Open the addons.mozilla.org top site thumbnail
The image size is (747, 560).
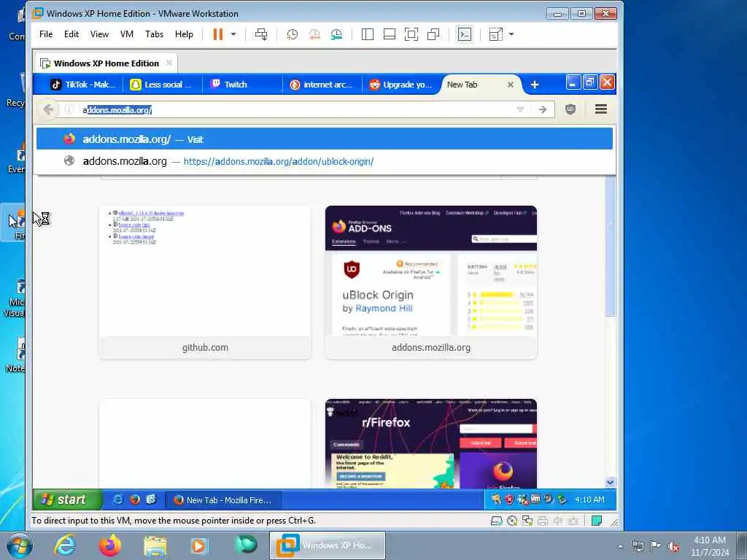(430, 282)
